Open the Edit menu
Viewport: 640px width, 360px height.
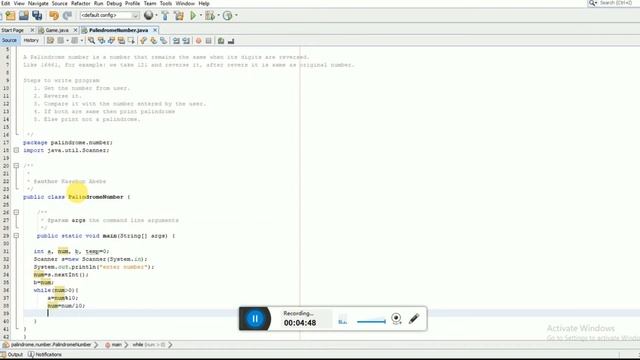[x=5, y=3]
